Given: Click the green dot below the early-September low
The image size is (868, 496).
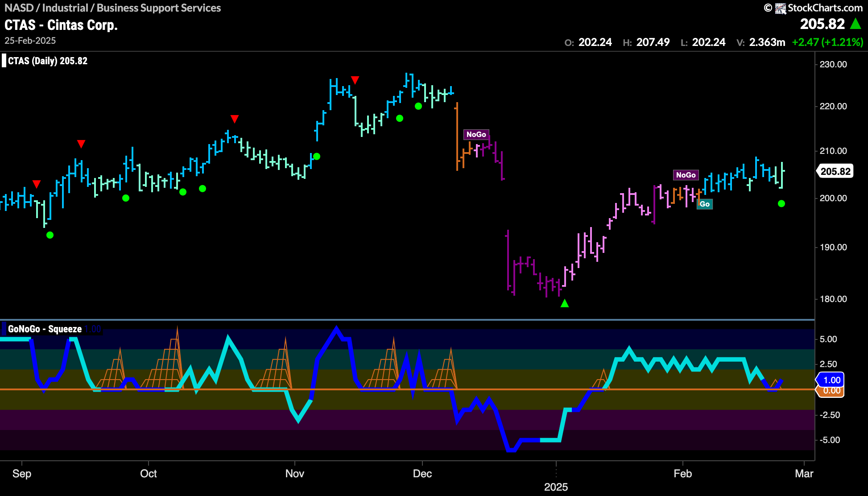Looking at the screenshot, I should pos(50,235).
